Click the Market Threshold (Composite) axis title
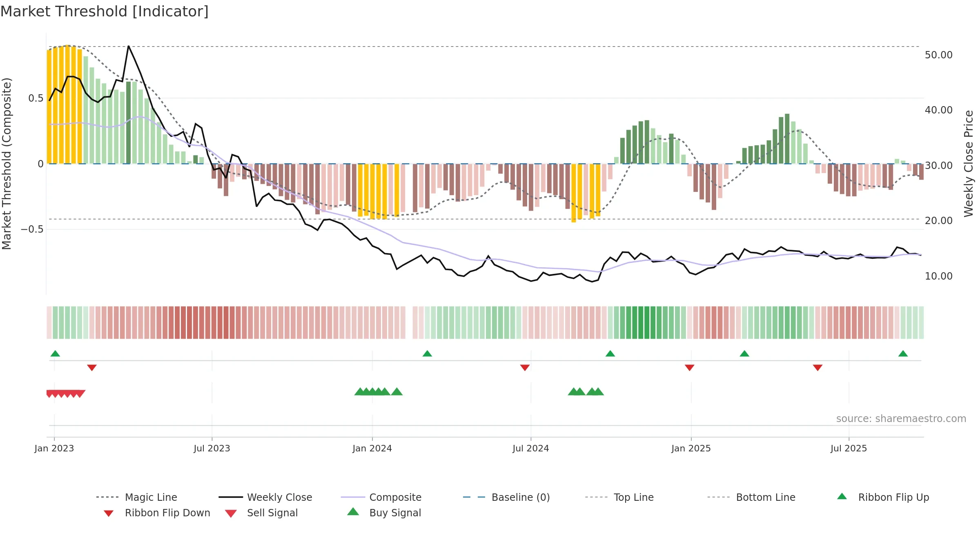The height and width of the screenshot is (551, 980). [7, 163]
